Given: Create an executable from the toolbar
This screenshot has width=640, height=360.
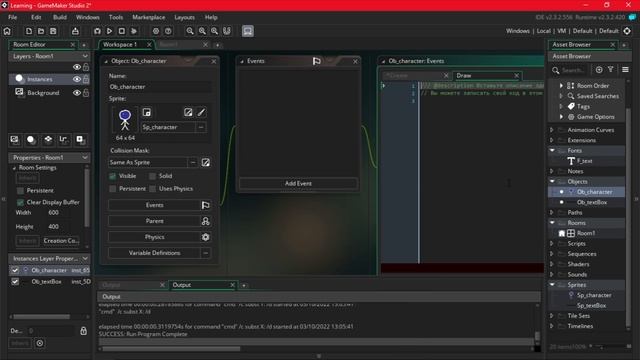Looking at the screenshot, I should pyautogui.click(x=75, y=31).
